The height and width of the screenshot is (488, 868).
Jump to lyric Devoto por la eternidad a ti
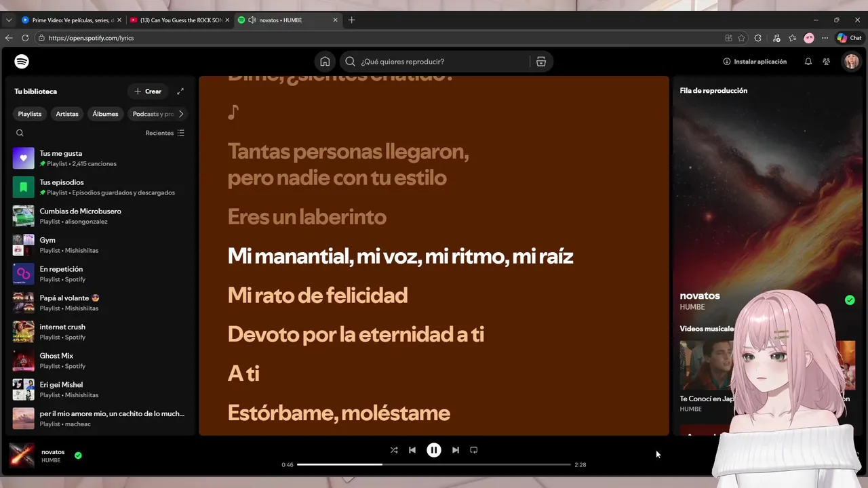coord(355,334)
